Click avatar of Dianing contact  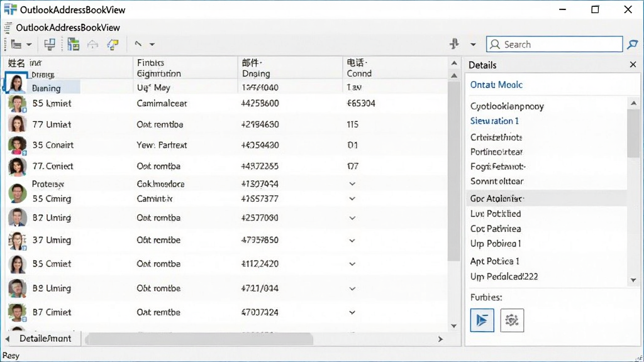point(16,84)
